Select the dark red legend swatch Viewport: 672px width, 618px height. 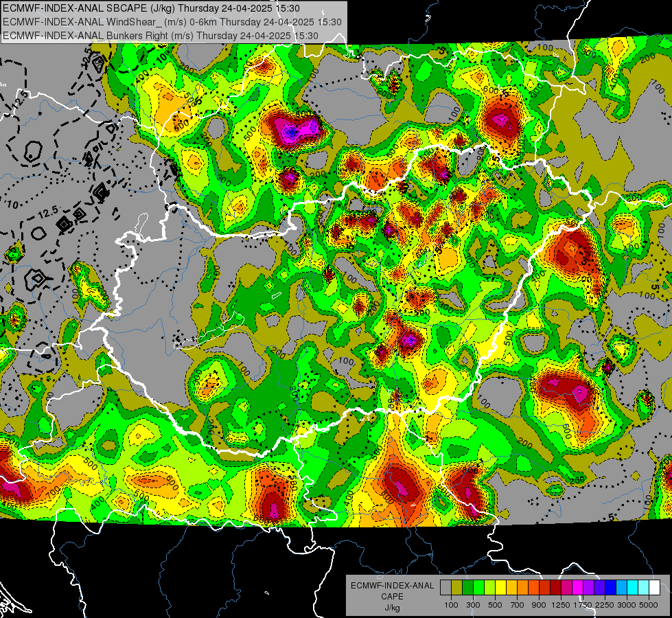(555, 588)
